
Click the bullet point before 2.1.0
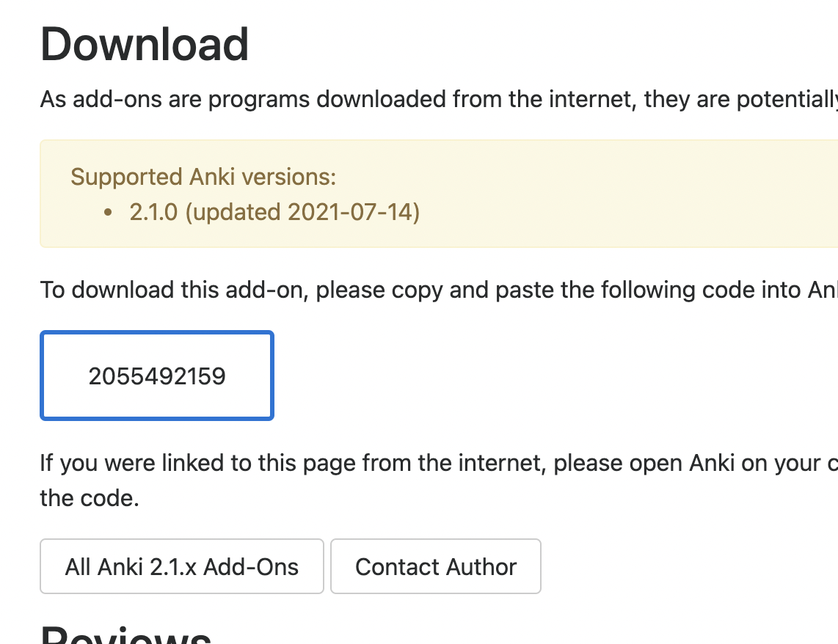point(109,213)
